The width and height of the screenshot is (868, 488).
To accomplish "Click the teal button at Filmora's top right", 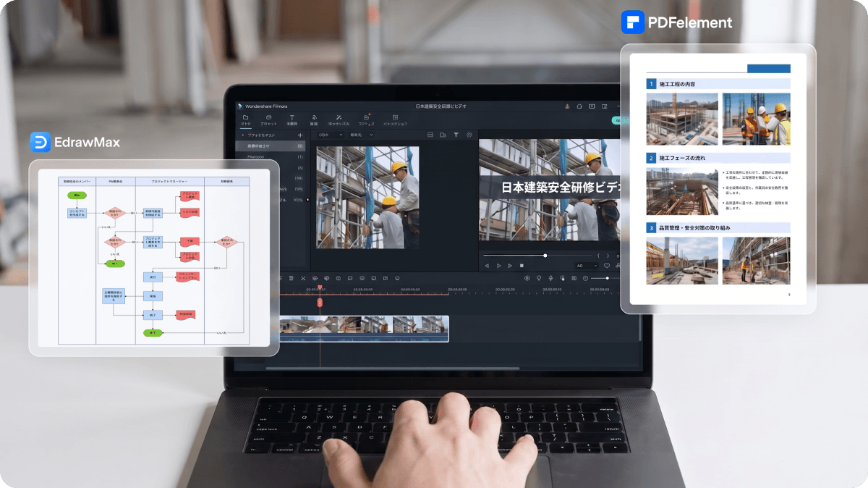I will pos(616,119).
